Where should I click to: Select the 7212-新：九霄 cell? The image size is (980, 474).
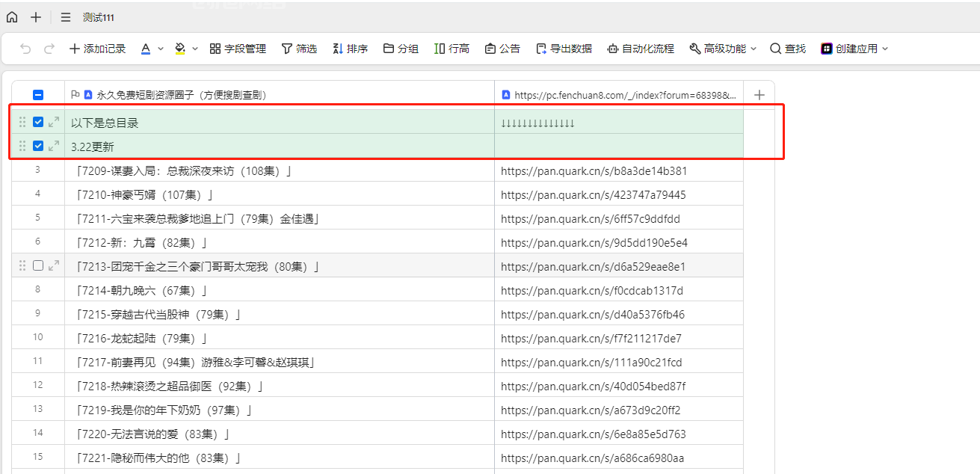[280, 241]
